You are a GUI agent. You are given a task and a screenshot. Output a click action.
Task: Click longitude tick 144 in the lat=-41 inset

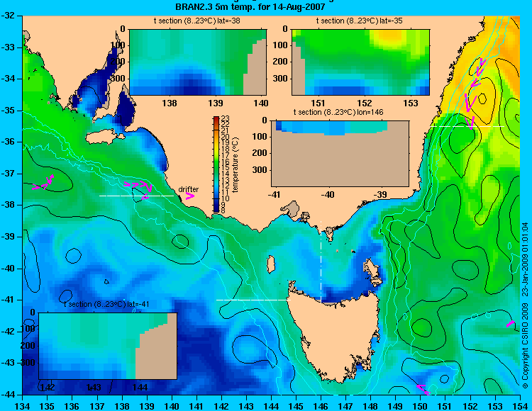point(140,387)
